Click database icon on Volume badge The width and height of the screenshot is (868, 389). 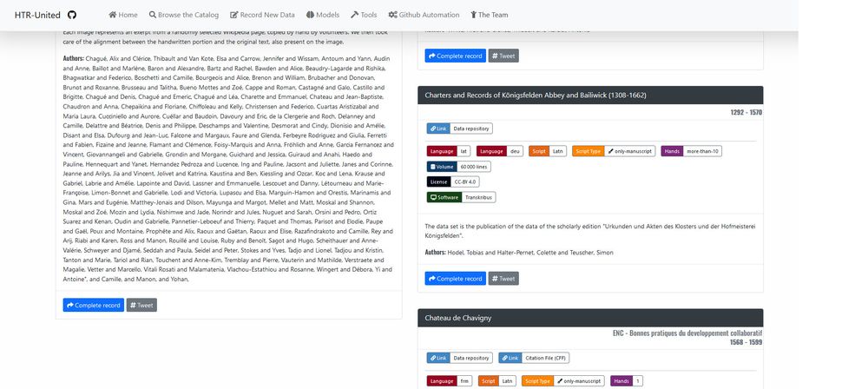[x=432, y=166]
